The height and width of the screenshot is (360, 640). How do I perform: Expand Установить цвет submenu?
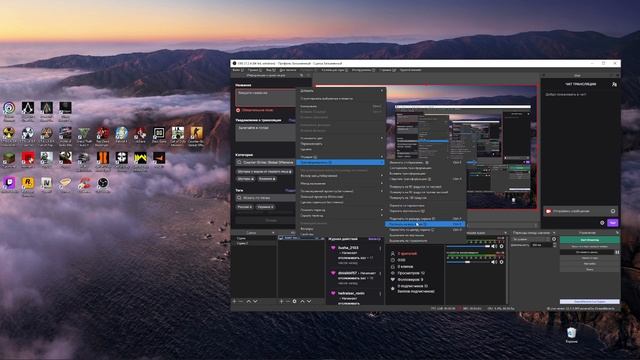(x=341, y=138)
